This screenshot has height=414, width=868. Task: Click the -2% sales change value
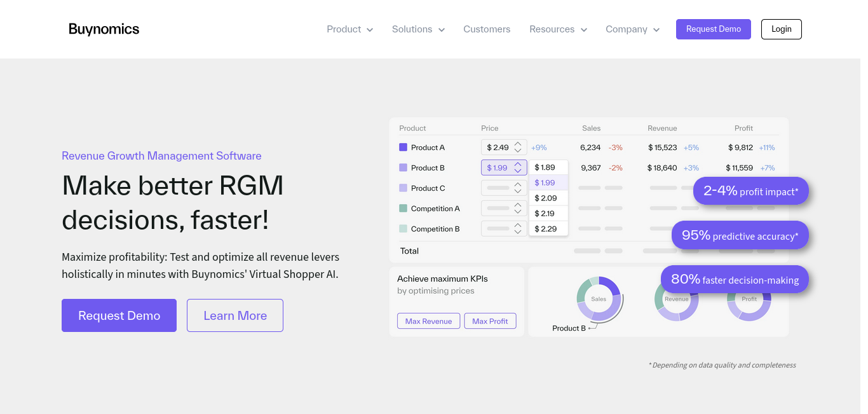point(615,168)
